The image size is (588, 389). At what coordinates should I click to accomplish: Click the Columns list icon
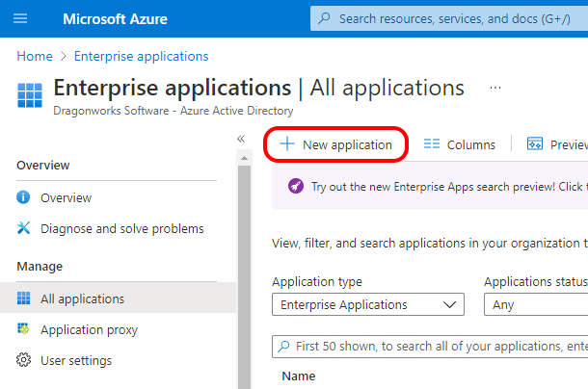[431, 143]
